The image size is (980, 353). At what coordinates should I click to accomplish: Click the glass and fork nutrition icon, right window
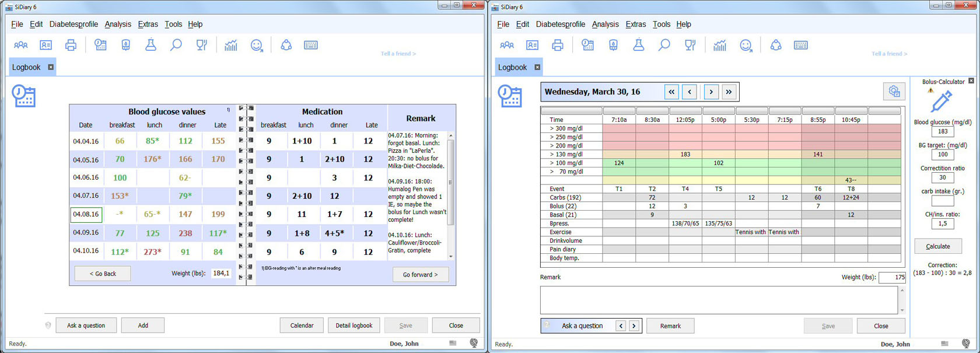click(690, 45)
